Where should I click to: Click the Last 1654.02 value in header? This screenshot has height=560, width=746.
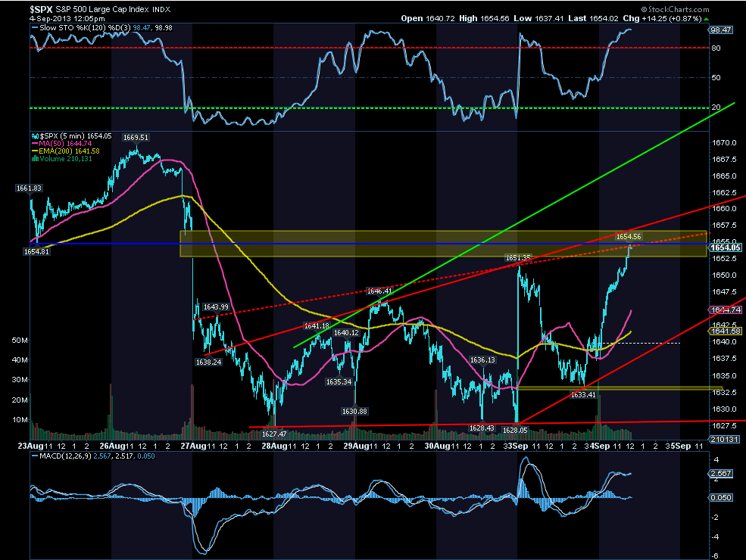pyautogui.click(x=593, y=18)
